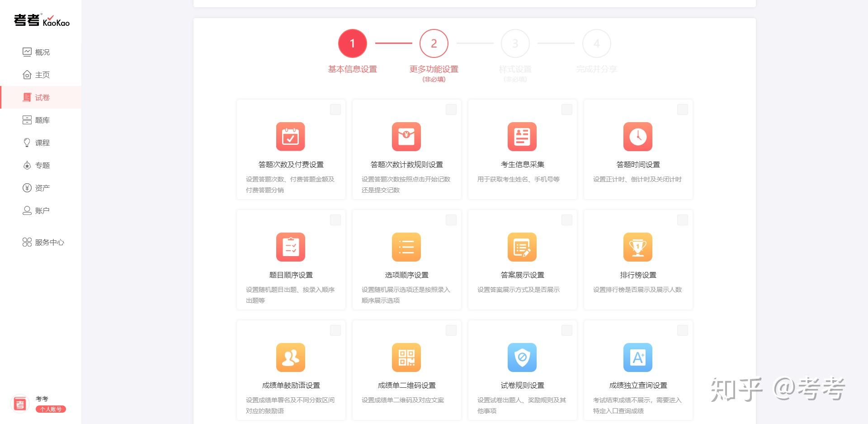
Task: Click the 基本信息设置 step label
Action: 353,69
